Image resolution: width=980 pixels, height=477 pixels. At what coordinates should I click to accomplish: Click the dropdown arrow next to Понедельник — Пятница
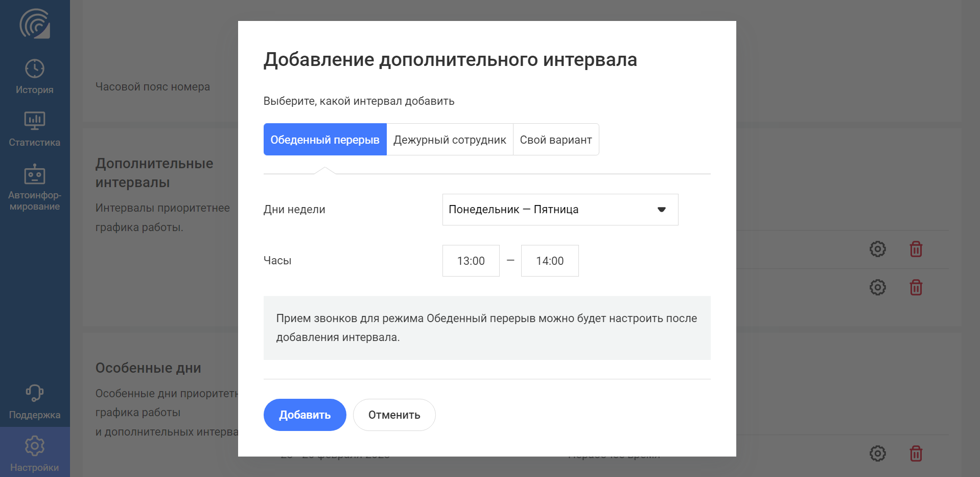pyautogui.click(x=662, y=210)
